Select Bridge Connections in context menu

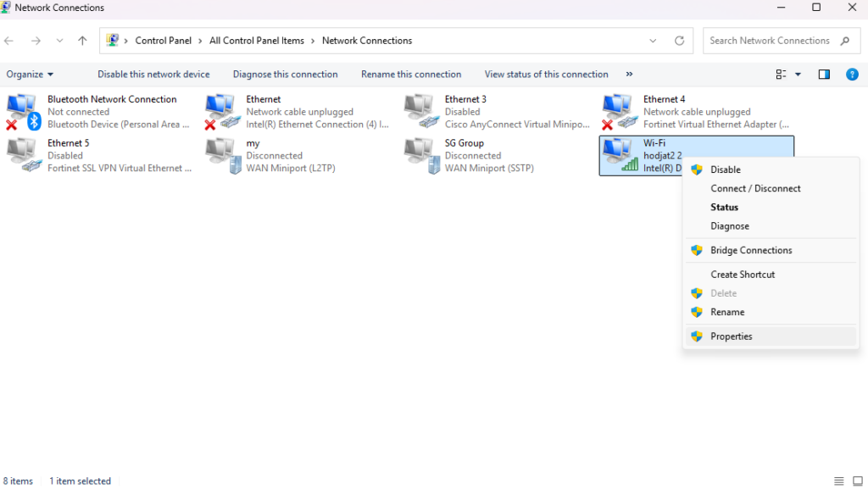click(x=751, y=251)
